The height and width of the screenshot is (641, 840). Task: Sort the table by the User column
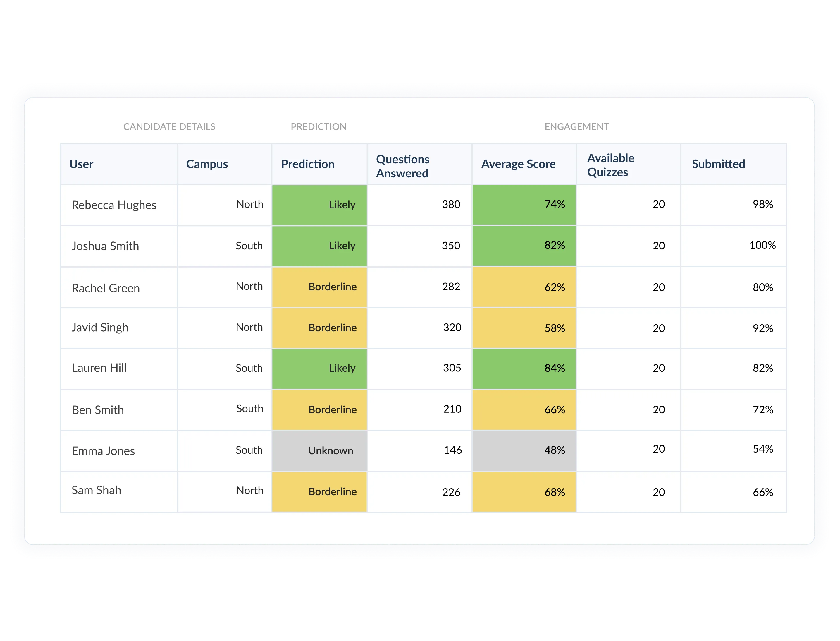coord(81,164)
